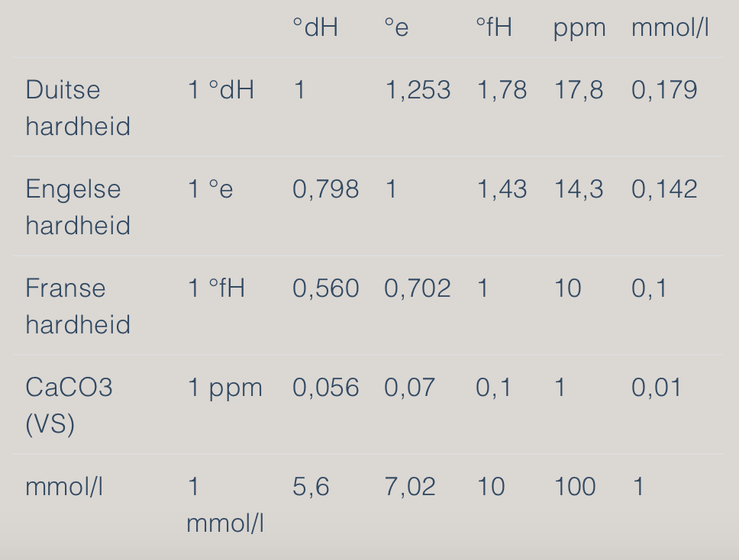The height and width of the screenshot is (560, 739).
Task: Select the 0,798 value cell
Action: [x=325, y=189]
